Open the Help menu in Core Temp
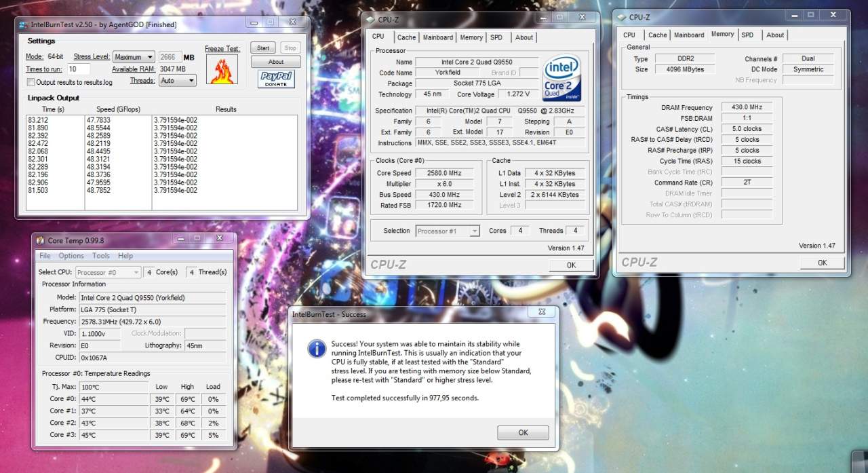868x473 pixels. click(x=125, y=256)
